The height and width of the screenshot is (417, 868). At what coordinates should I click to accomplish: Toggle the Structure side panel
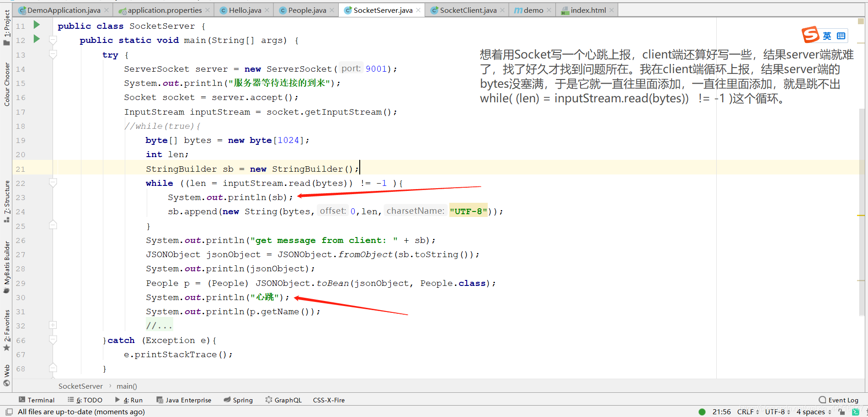6,201
